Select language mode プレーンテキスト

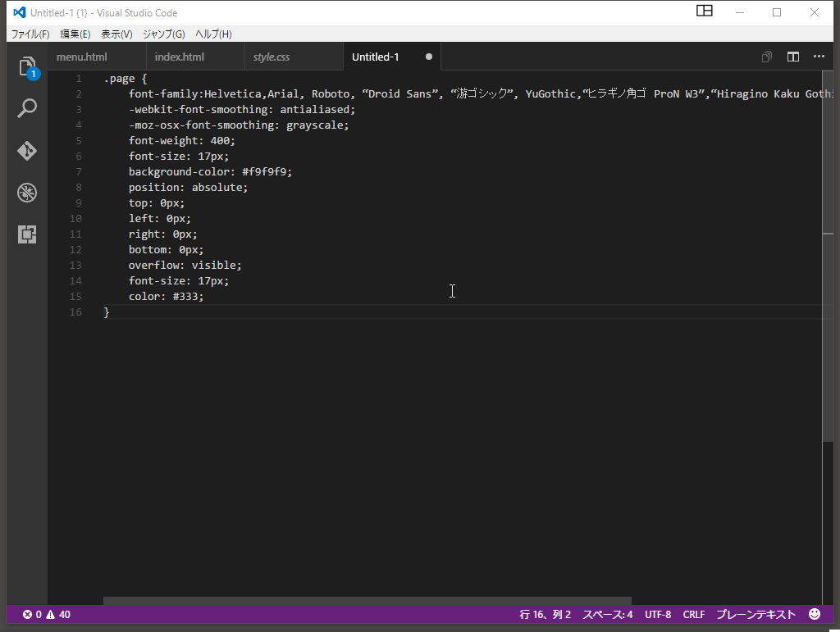pos(756,614)
